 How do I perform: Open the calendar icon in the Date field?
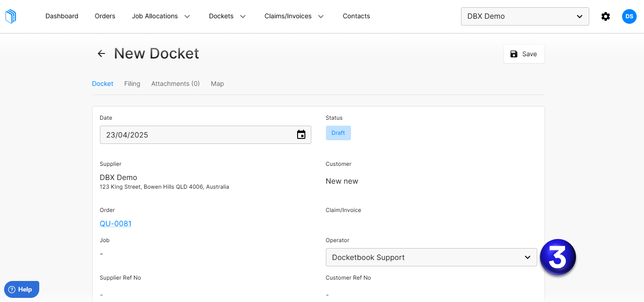click(301, 134)
